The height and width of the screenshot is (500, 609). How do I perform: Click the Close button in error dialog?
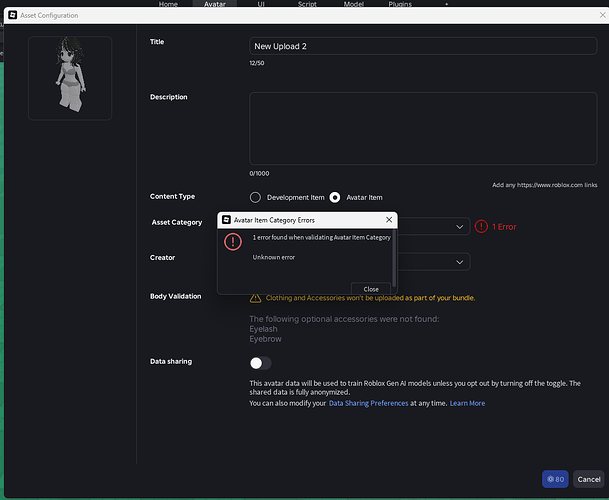coord(371,289)
